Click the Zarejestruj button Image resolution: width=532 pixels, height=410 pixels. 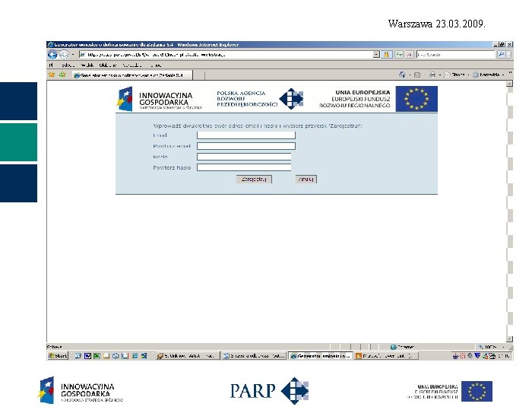click(254, 179)
